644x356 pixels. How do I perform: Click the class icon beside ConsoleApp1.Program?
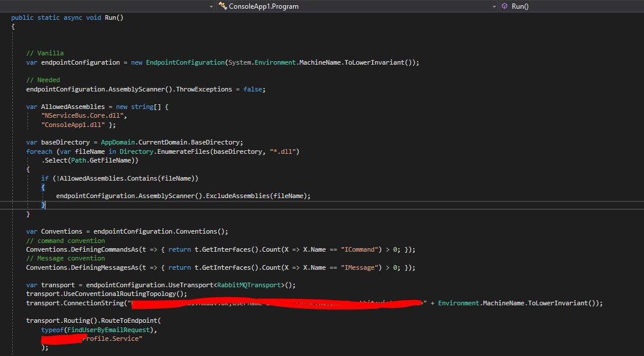[x=222, y=6]
